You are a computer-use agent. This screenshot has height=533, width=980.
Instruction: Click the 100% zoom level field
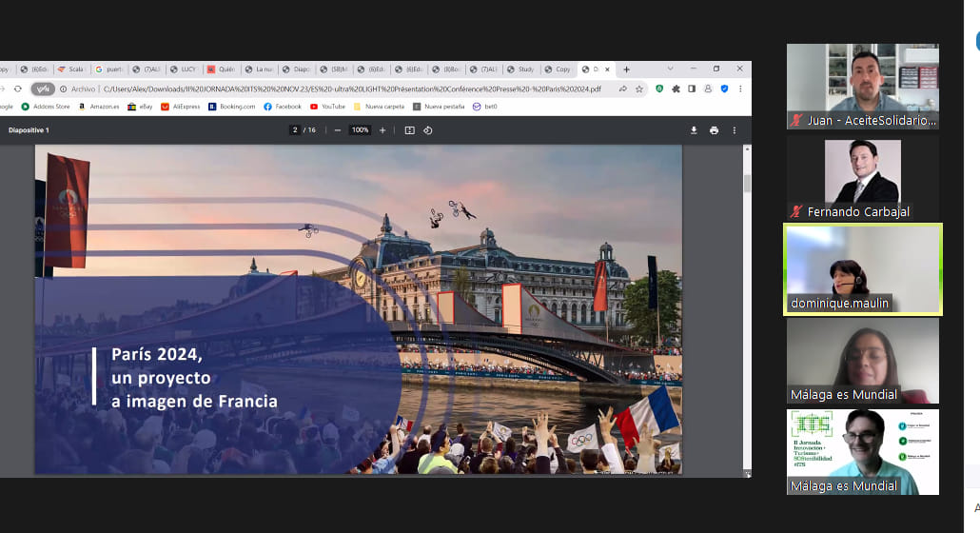360,130
